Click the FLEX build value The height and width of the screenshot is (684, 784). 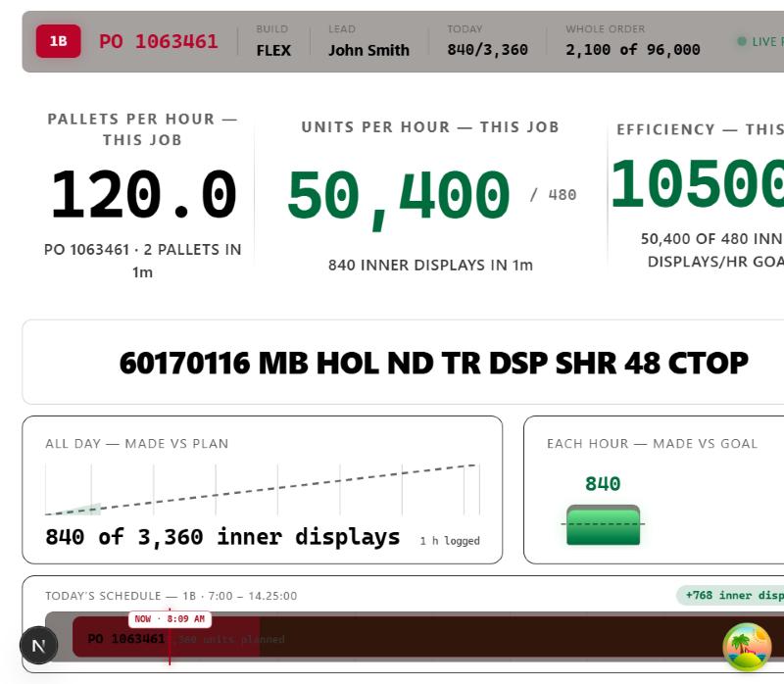pos(273,50)
